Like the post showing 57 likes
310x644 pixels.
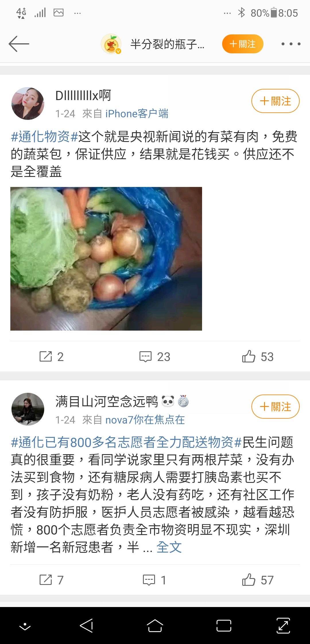[258, 580]
